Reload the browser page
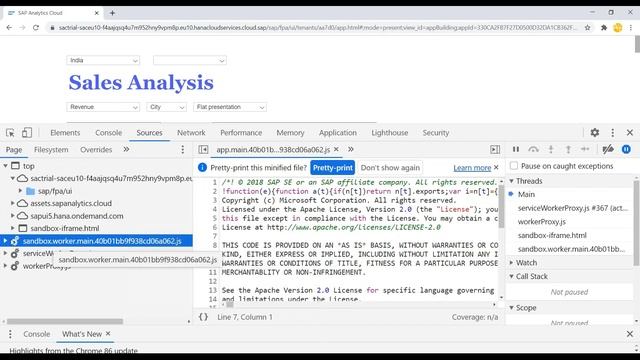This screenshot has height=360, width=640. tap(36, 28)
